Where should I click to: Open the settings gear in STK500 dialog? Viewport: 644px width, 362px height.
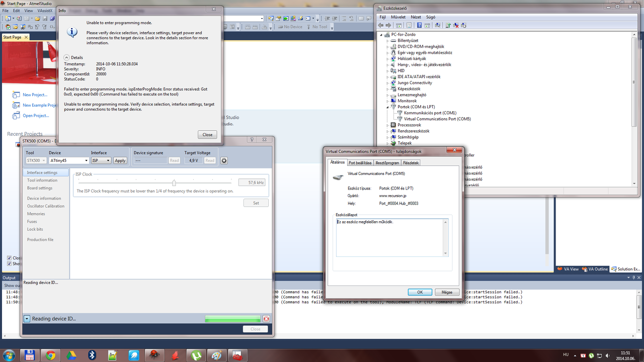pos(224,160)
